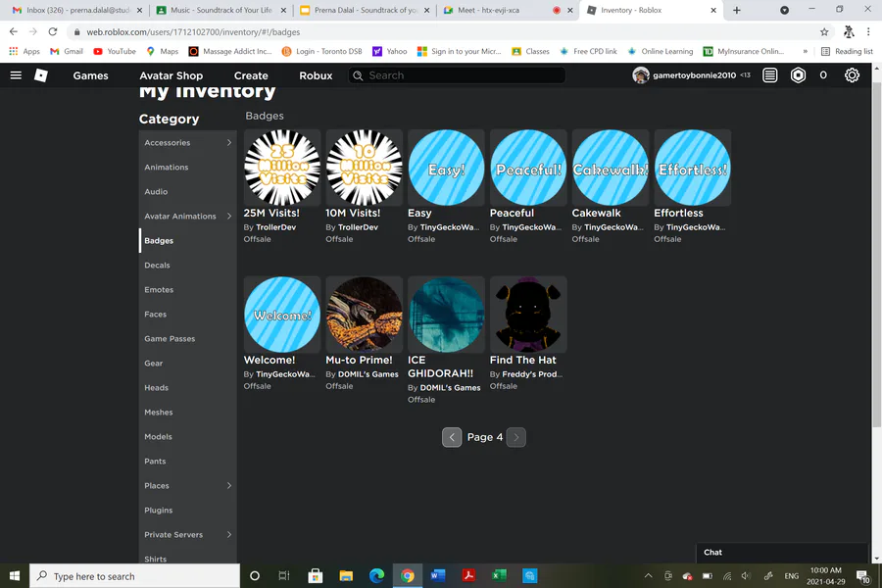Open Task View in taskbar
The width and height of the screenshot is (882, 588).
[x=284, y=575]
